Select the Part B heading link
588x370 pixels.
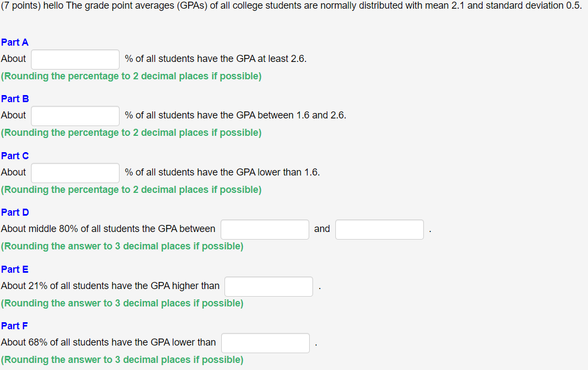[x=15, y=99]
